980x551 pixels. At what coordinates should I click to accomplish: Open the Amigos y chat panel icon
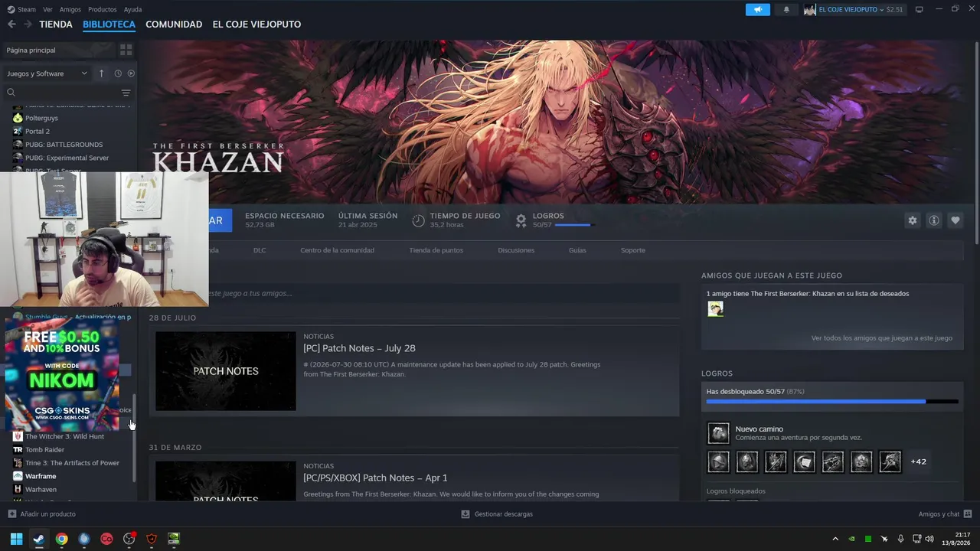968,514
